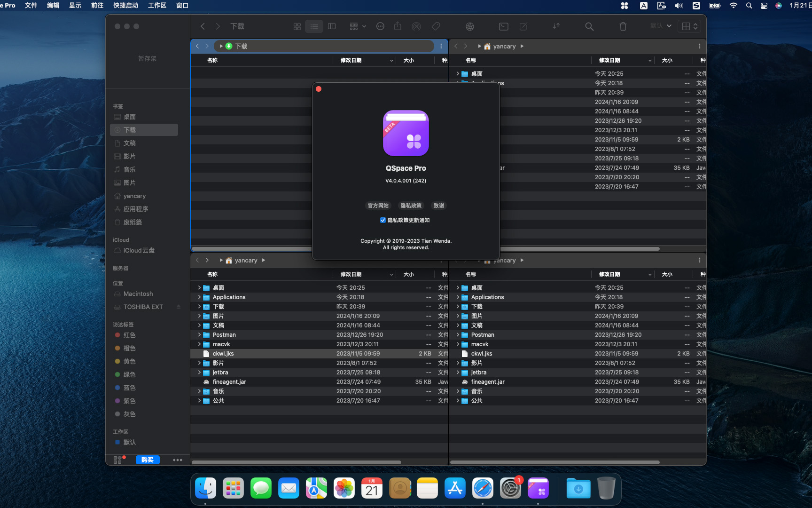The image size is (812, 508).
Task: Open the pane layout selector in toolbar
Action: tap(689, 26)
